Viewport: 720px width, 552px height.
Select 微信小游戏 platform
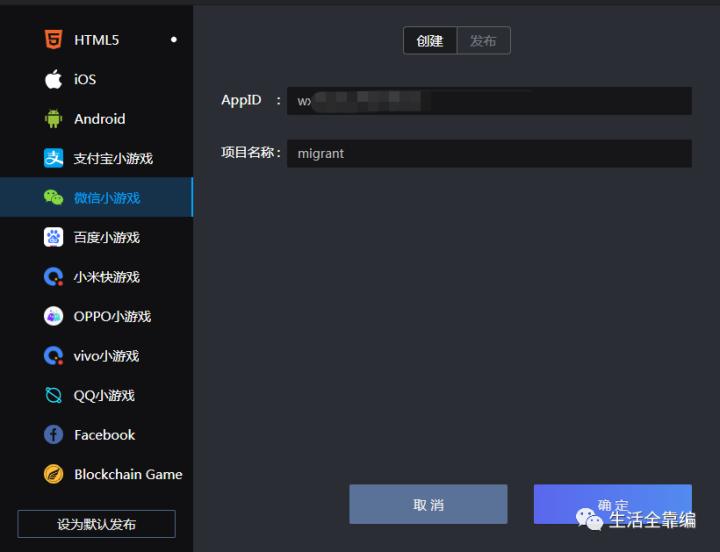point(107,198)
